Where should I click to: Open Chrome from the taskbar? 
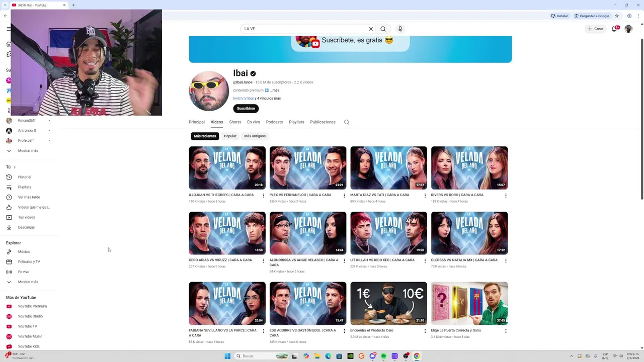point(417,356)
